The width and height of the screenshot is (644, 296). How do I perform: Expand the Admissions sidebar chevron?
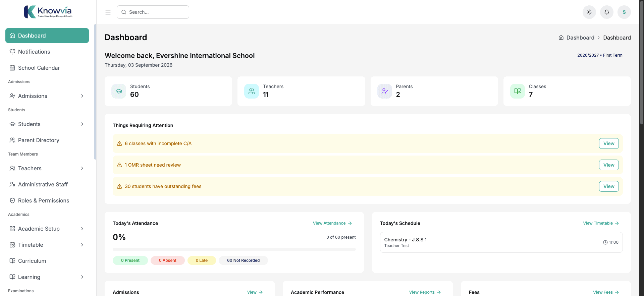point(82,96)
